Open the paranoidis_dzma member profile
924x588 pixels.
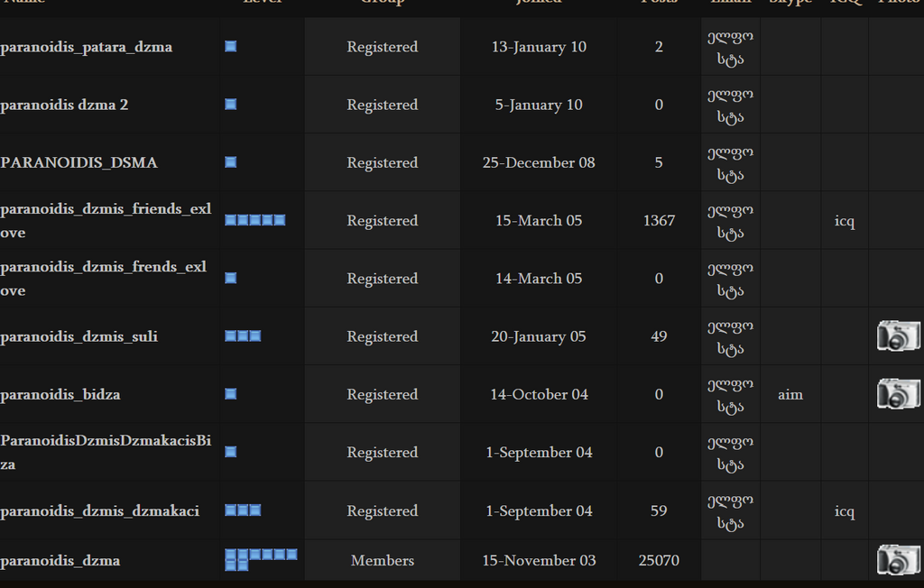click(60, 560)
